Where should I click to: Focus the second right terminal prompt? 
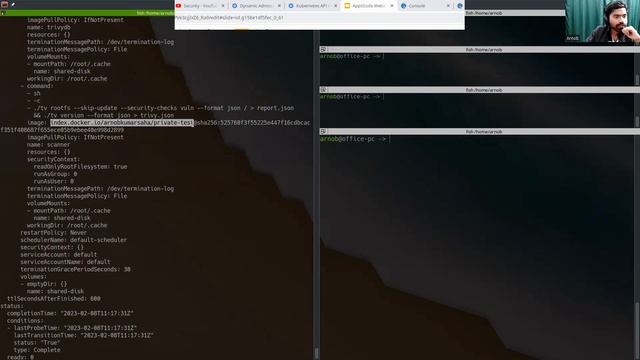tap(352, 97)
